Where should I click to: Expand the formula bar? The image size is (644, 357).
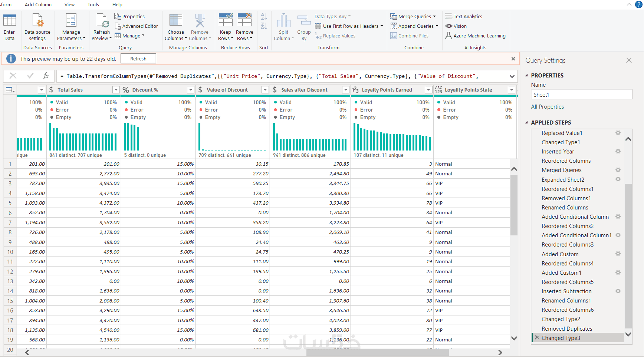tap(512, 76)
